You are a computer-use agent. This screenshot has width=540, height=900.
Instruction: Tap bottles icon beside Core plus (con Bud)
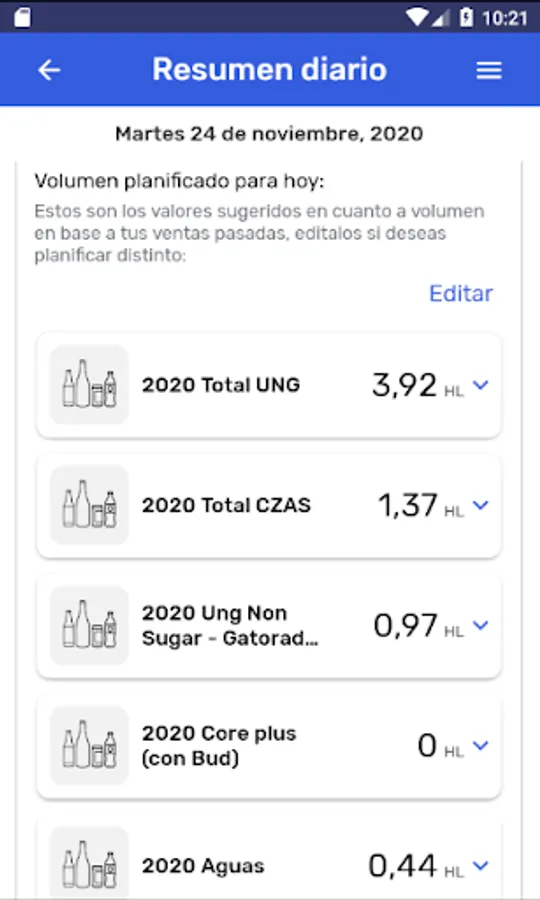(x=89, y=745)
